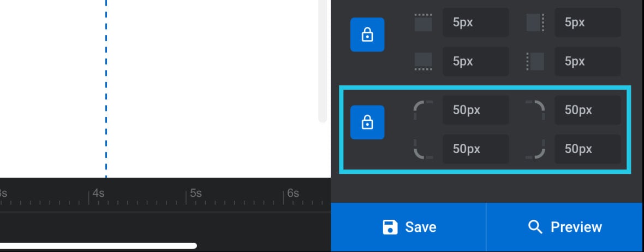Click the right padding icon
644x252 pixels.
coord(535,22)
